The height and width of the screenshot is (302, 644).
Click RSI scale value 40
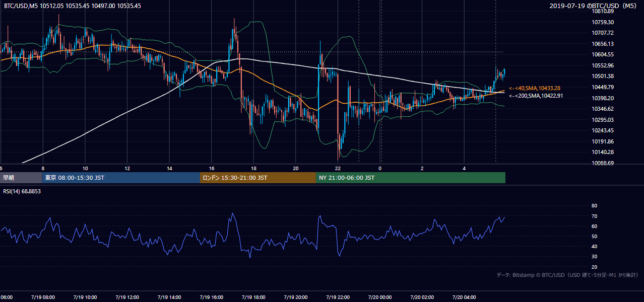coord(594,247)
